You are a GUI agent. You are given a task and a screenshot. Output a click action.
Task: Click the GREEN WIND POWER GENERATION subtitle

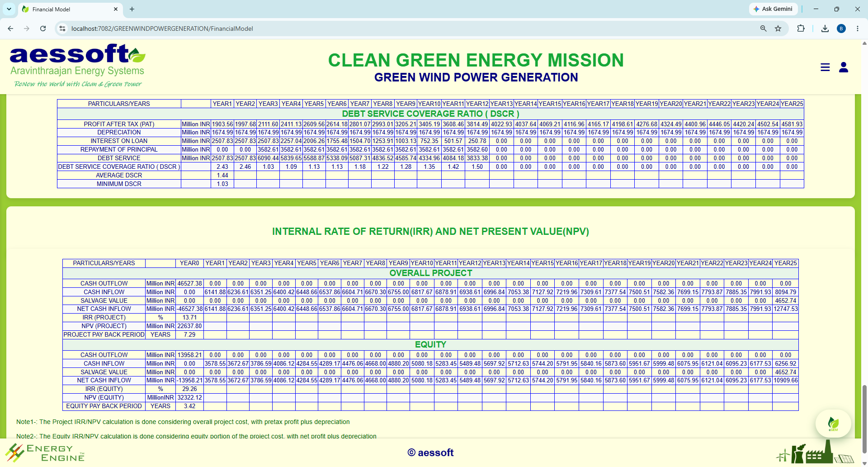[x=476, y=77]
